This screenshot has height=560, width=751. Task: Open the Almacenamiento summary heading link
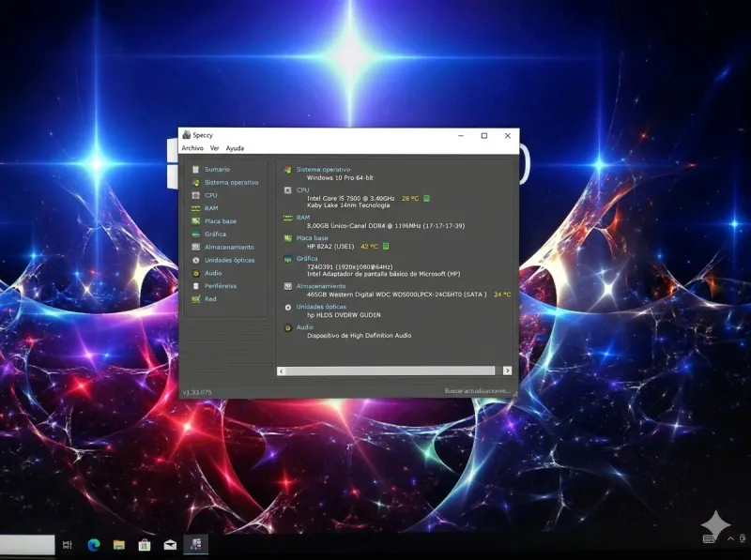pyautogui.click(x=320, y=286)
